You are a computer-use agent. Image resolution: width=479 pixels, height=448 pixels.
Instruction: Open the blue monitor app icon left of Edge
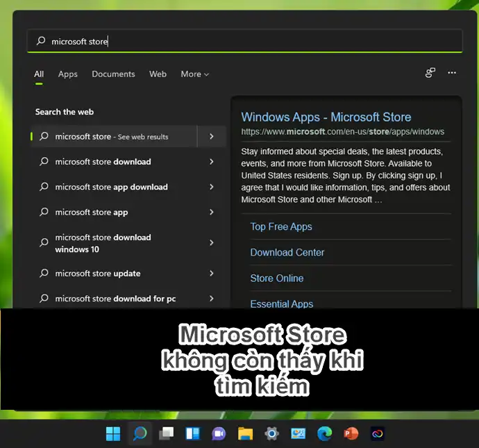click(x=298, y=433)
